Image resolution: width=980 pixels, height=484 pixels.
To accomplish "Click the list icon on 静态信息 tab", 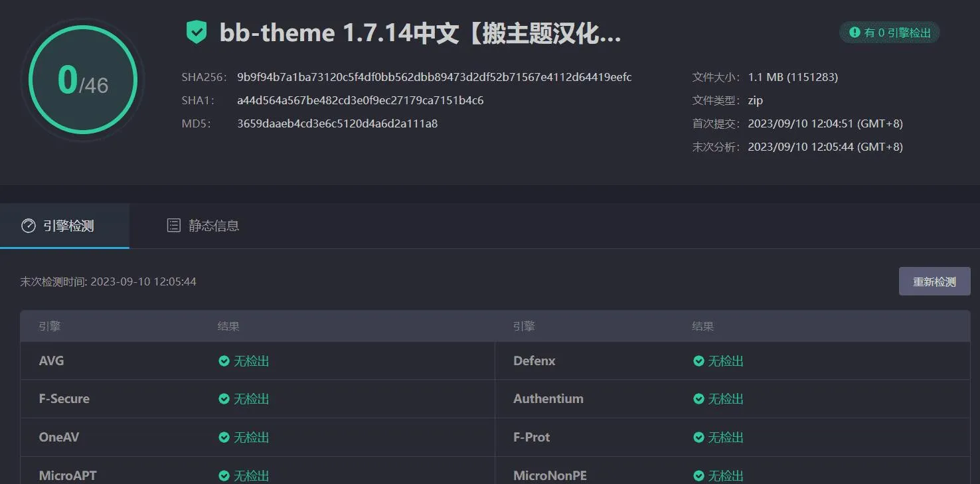I will point(173,226).
